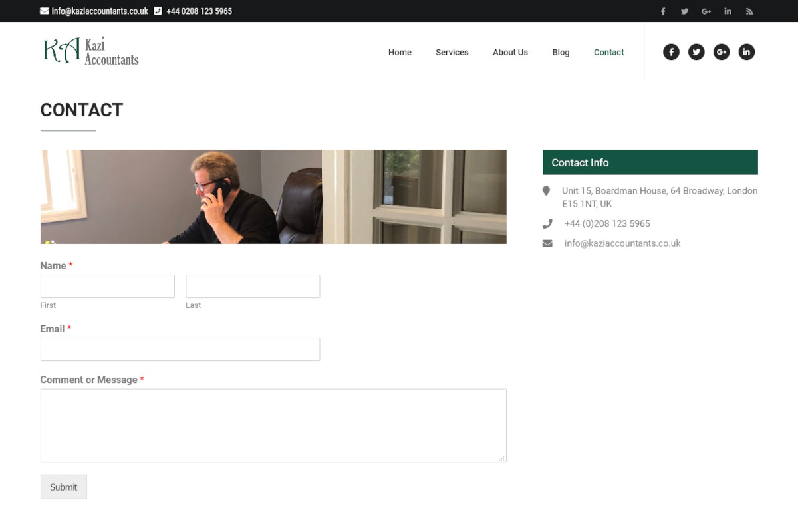Open the Blog menu item
Screen dimensions: 798x532
tap(561, 52)
